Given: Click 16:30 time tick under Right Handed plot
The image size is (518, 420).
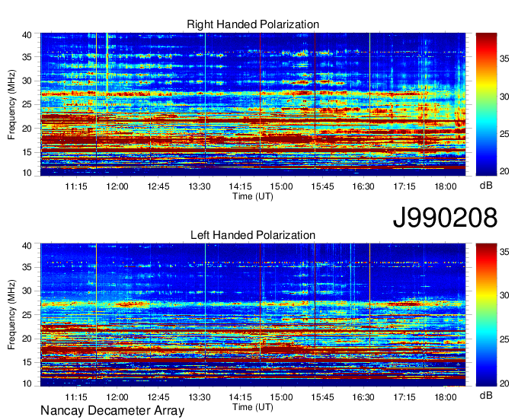Looking at the screenshot, I should 363,186.
